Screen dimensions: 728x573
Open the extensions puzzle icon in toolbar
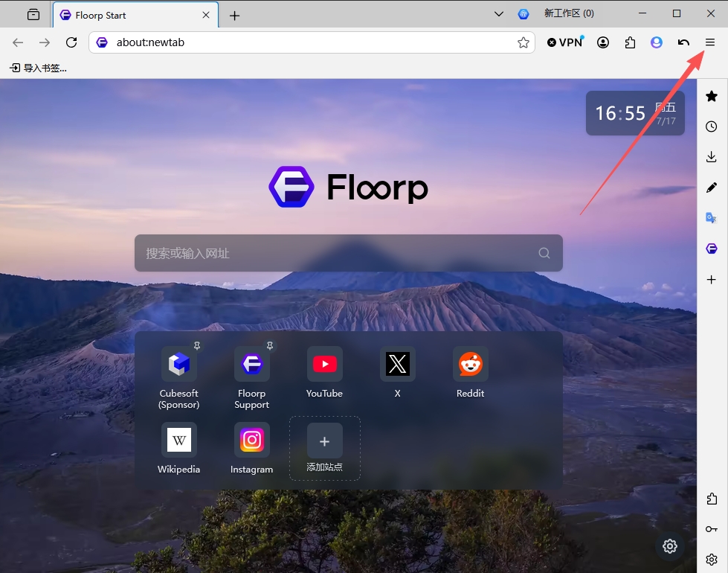[630, 42]
